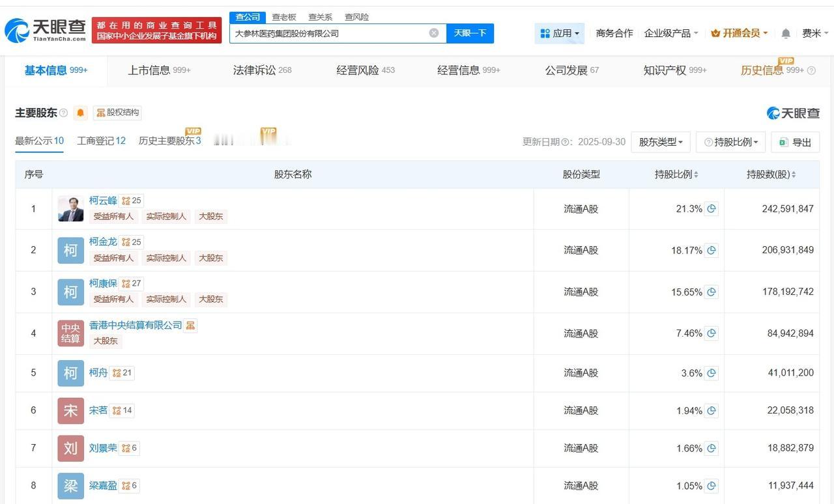This screenshot has width=834, height=504.
Task: Show help tooltip beside 更新日期
Action: coord(566,142)
